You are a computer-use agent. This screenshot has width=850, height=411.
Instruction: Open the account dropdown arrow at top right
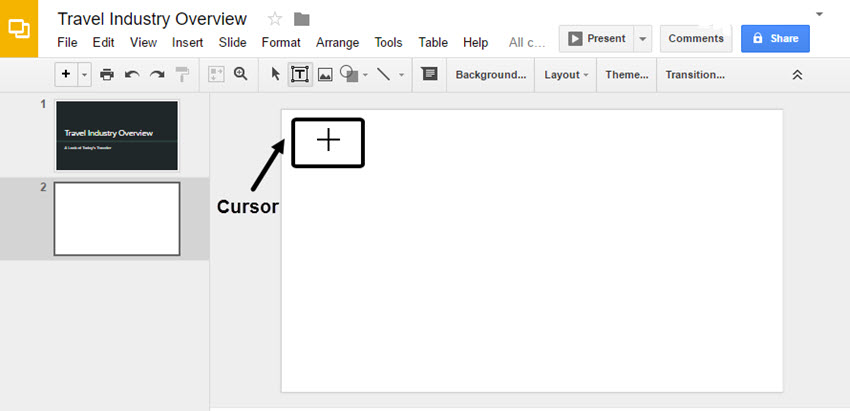click(819, 14)
